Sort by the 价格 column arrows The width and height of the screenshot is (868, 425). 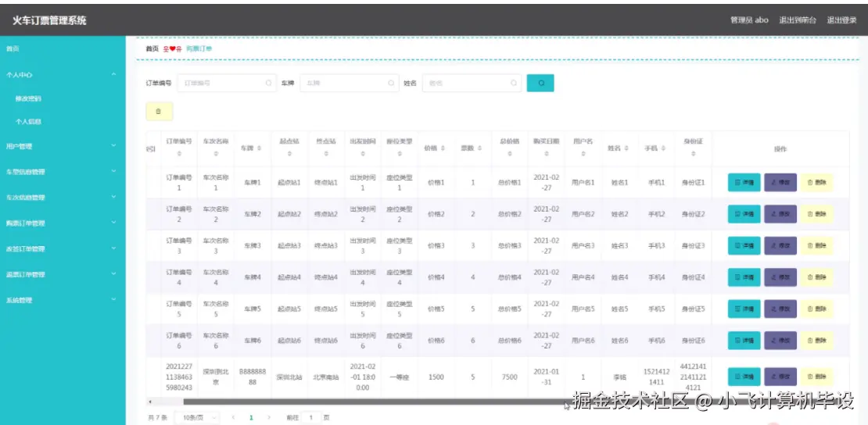(x=443, y=149)
